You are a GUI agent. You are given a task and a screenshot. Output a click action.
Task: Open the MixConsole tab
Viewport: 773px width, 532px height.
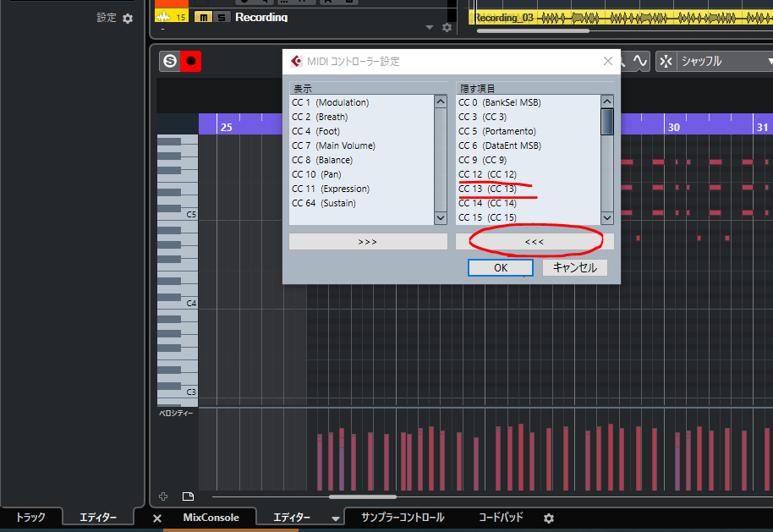211,518
